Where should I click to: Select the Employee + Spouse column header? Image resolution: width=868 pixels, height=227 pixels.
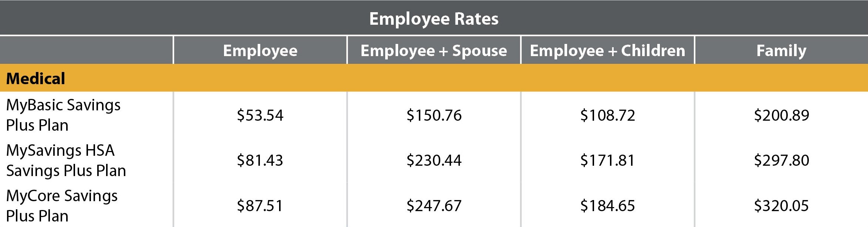click(x=434, y=51)
